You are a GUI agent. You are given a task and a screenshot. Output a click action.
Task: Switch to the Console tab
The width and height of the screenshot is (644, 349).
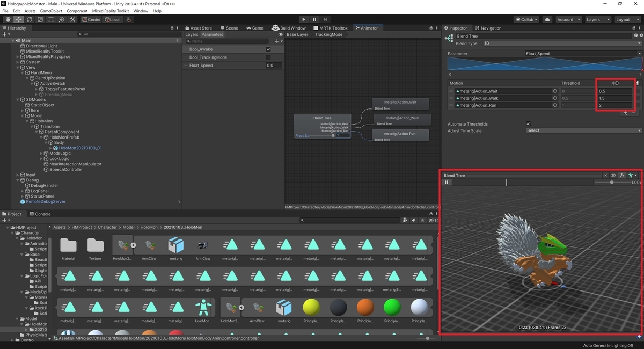point(40,214)
